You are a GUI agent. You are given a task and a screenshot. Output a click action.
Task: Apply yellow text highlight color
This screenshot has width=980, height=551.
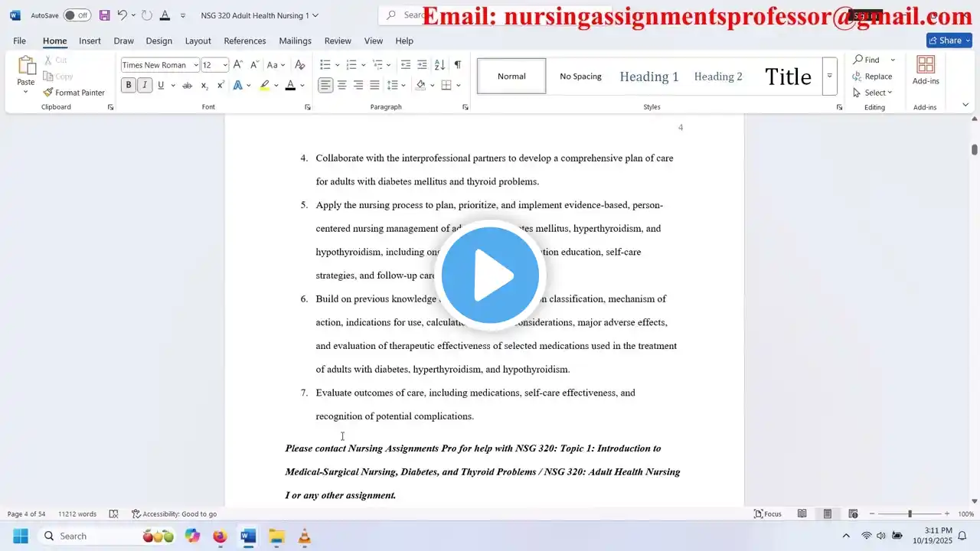point(264,86)
